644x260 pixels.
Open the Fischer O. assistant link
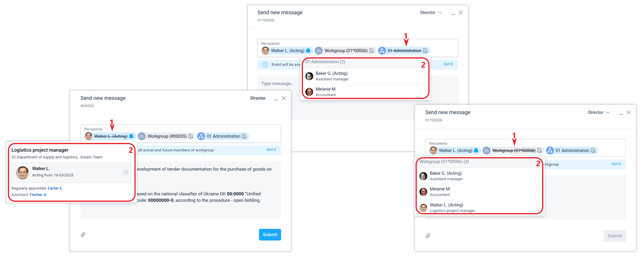click(x=38, y=195)
